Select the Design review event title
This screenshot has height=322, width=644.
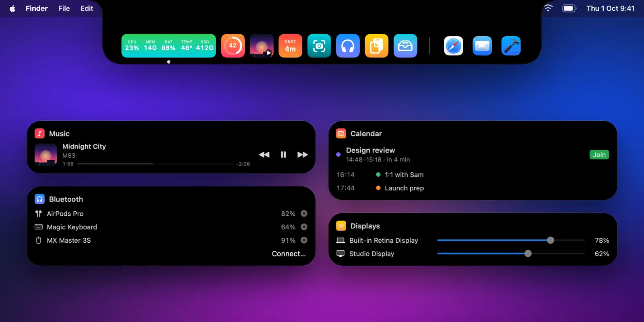click(370, 150)
